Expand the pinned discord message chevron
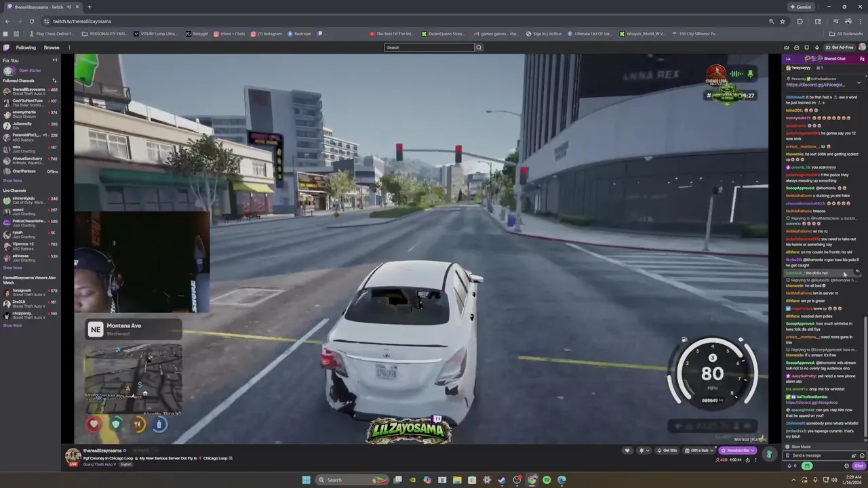 tap(859, 83)
